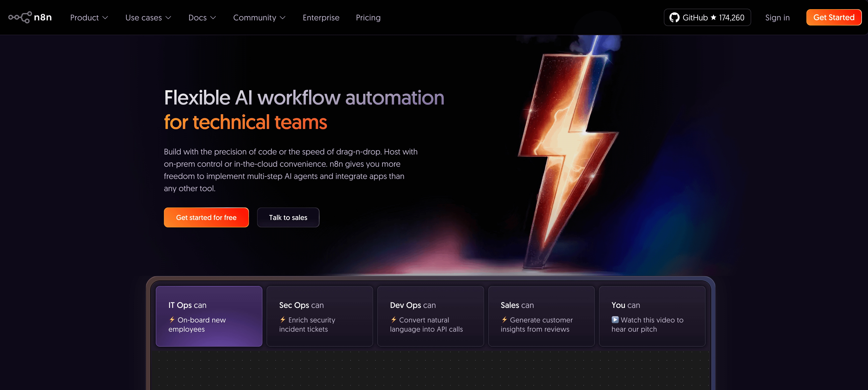Click the GitHub octocat icon
868x390 pixels.
pos(674,18)
